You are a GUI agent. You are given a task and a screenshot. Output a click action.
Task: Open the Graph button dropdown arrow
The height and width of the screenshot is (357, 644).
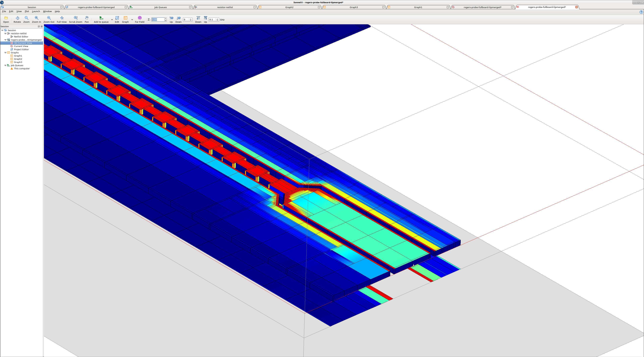[x=132, y=19]
